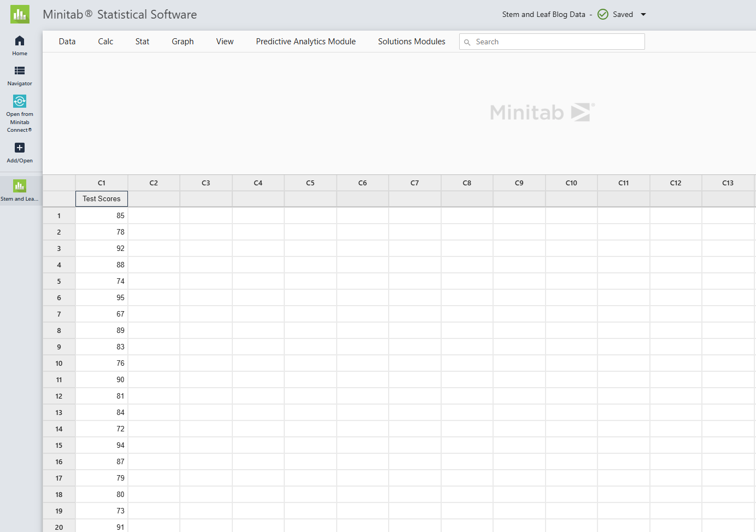Screen dimensions: 756x532
Task: Open Predictive Analytics Module menu
Action: click(306, 42)
